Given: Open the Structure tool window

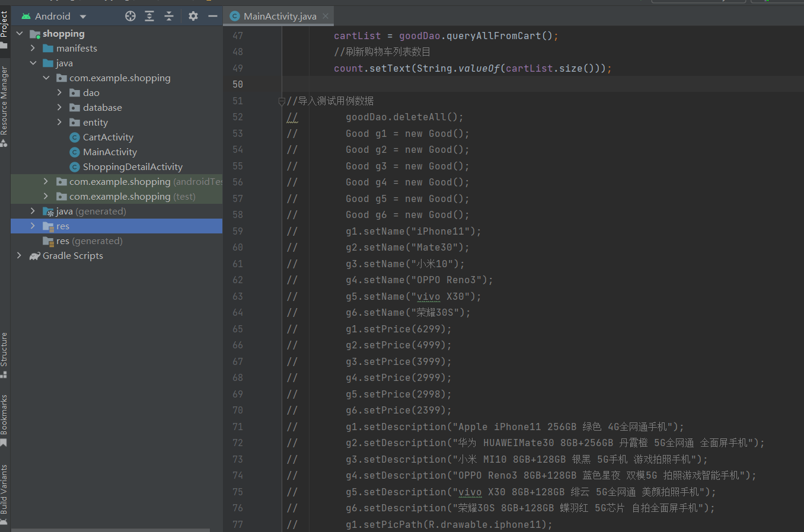Looking at the screenshot, I should click(5, 352).
